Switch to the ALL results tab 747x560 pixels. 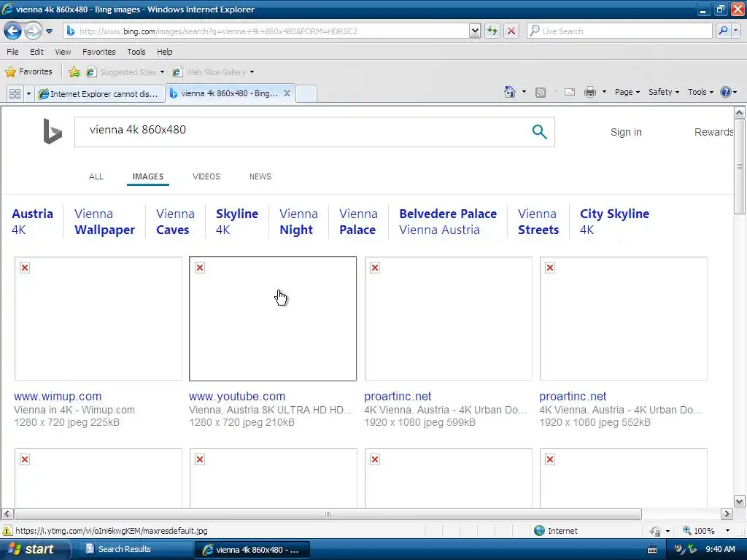tap(96, 176)
